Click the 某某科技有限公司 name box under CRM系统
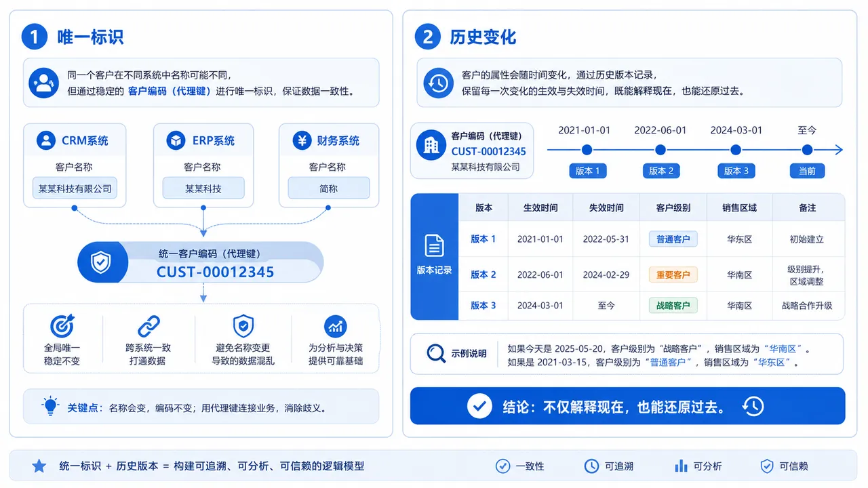The width and height of the screenshot is (868, 488). point(75,188)
